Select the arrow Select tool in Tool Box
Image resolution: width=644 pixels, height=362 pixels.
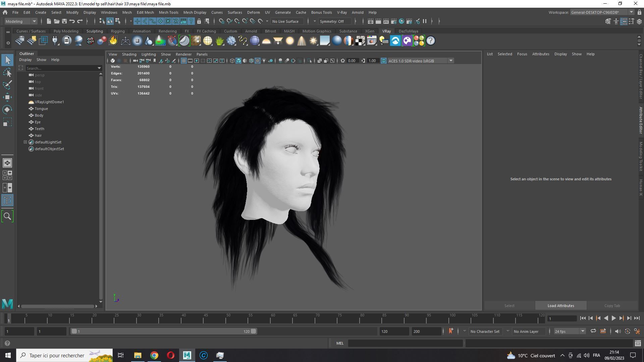click(7, 60)
